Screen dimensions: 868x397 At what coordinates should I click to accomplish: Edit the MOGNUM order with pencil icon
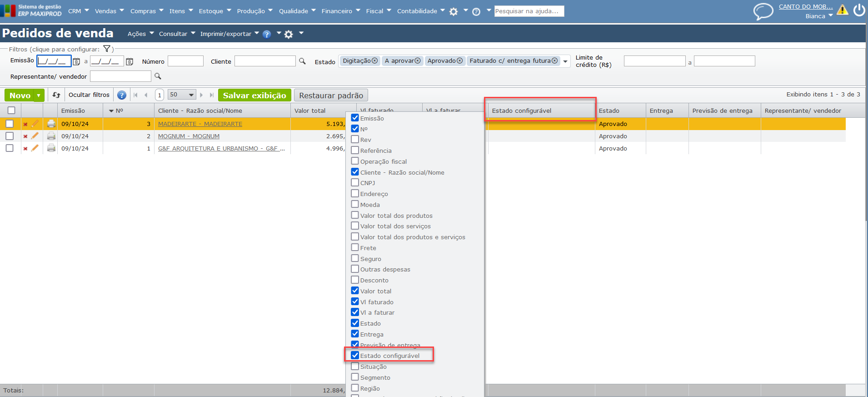point(35,136)
